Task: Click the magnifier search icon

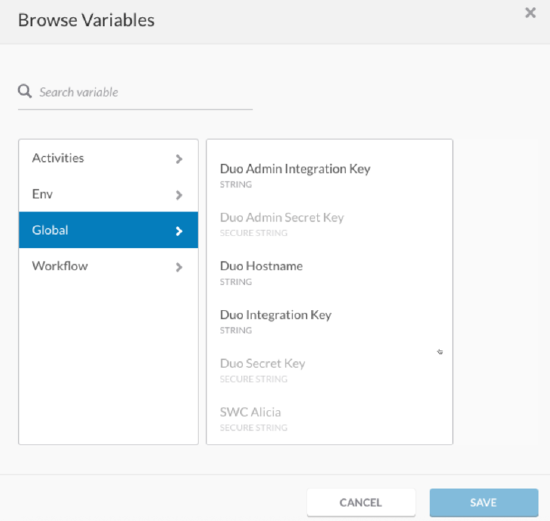Action: click(25, 91)
